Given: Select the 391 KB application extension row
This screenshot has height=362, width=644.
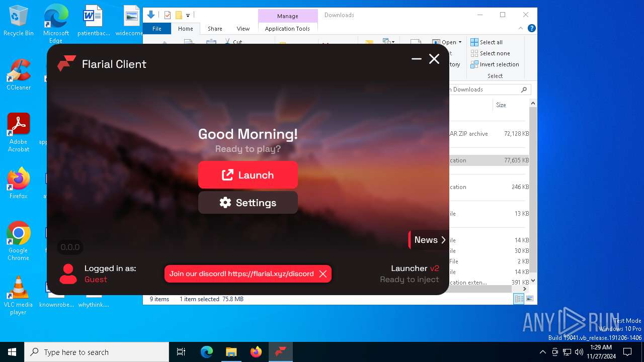Looking at the screenshot, I should coord(488,283).
